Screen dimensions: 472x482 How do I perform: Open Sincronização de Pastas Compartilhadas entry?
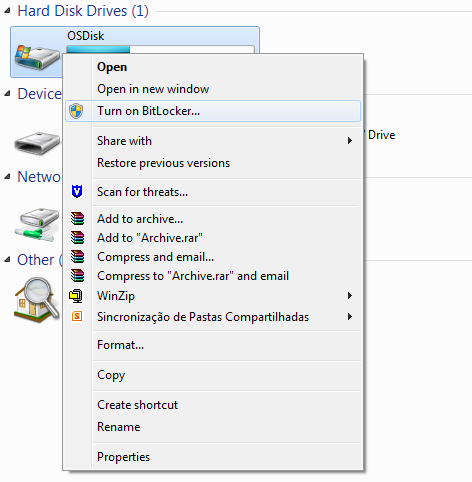213,317
